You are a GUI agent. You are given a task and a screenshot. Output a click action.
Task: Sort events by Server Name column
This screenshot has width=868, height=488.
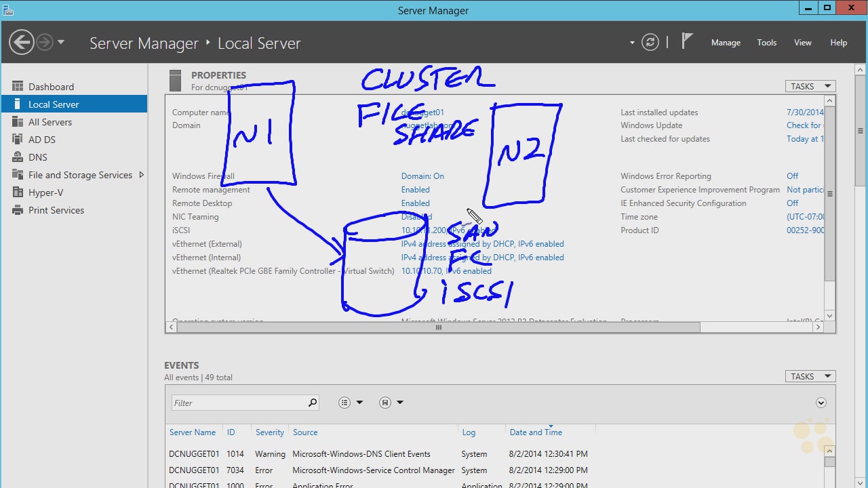[193, 432]
